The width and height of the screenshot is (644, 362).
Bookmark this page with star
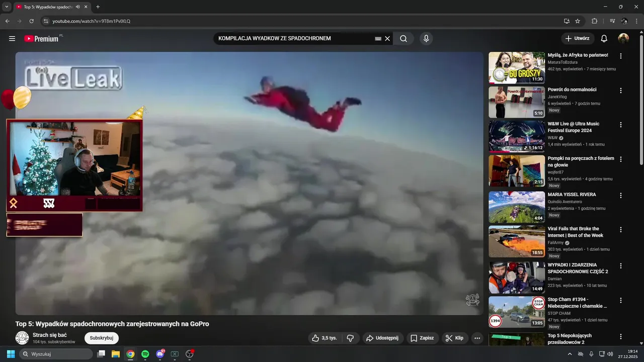(x=578, y=21)
